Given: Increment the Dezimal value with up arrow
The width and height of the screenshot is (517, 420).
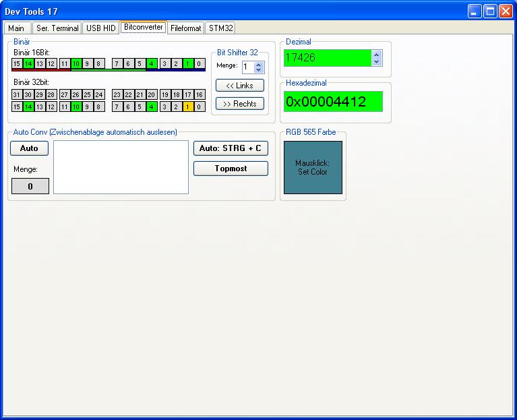Looking at the screenshot, I should pos(376,54).
